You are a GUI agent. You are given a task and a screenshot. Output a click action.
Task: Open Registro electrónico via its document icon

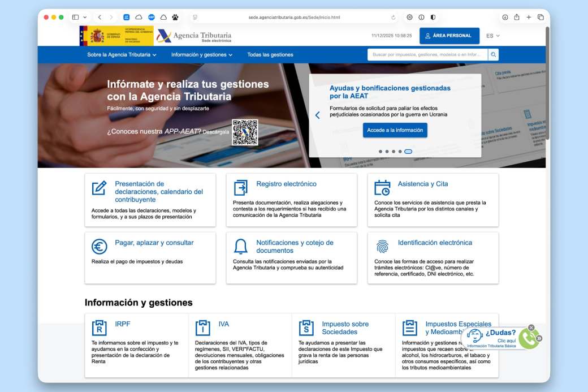[x=240, y=187]
